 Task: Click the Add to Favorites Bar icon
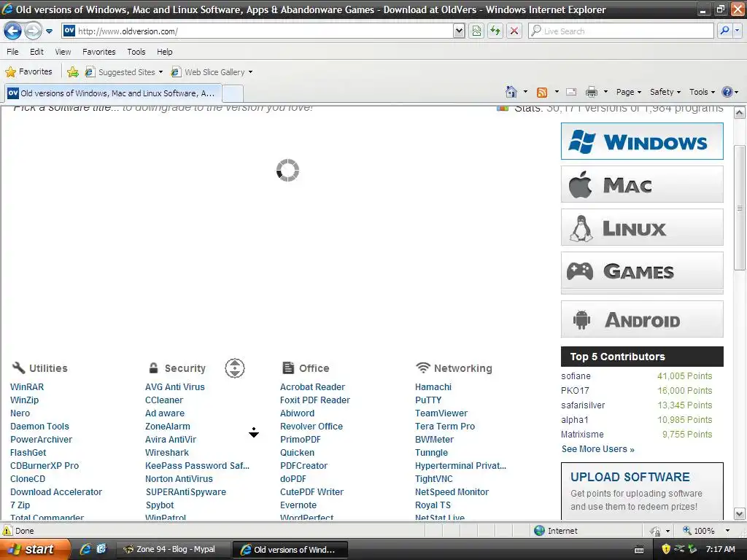pos(73,72)
